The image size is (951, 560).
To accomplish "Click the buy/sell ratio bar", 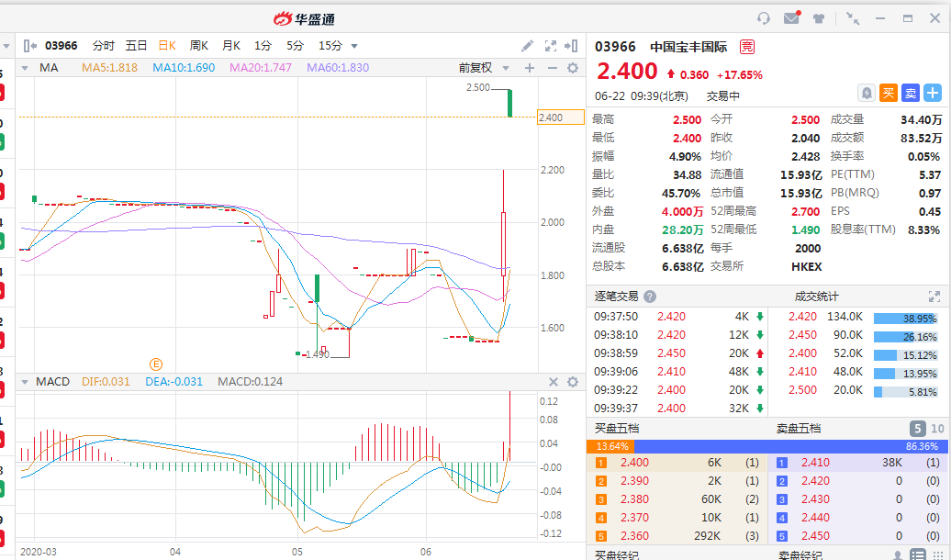I will coord(768,445).
